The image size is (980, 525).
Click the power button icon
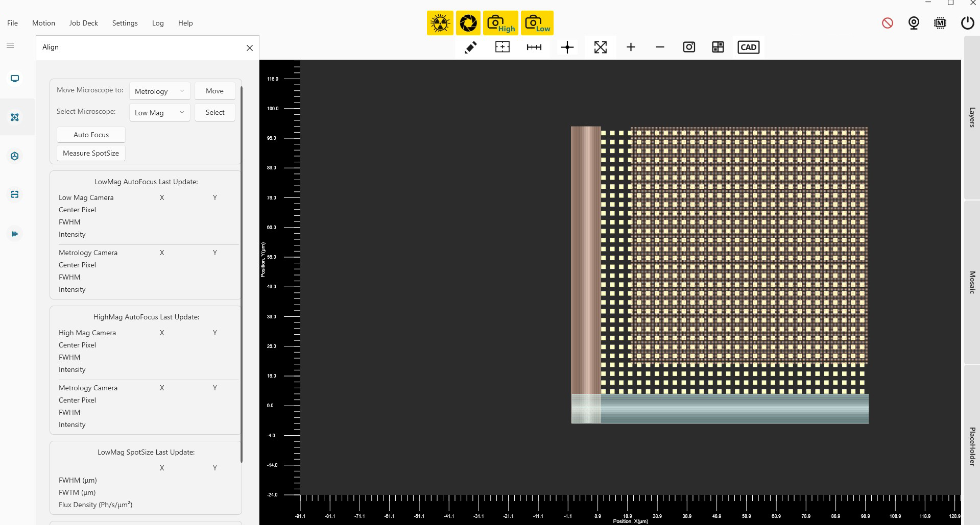click(967, 23)
